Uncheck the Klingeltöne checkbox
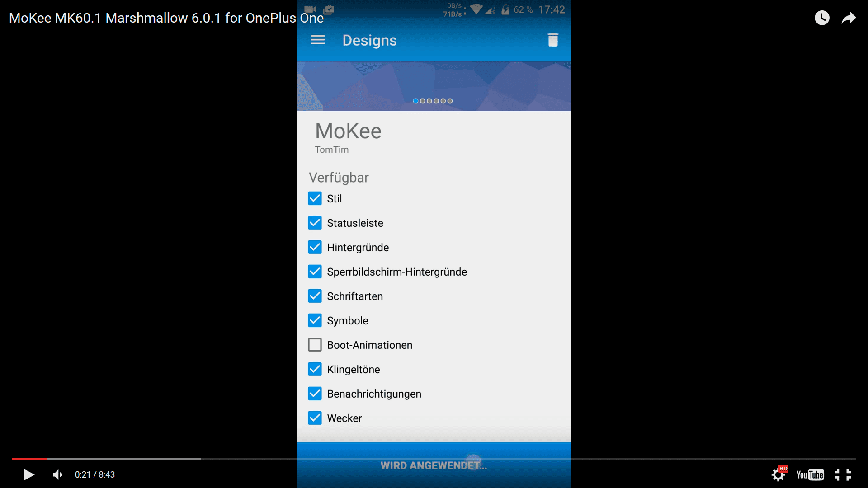The image size is (868, 488). tap(315, 369)
